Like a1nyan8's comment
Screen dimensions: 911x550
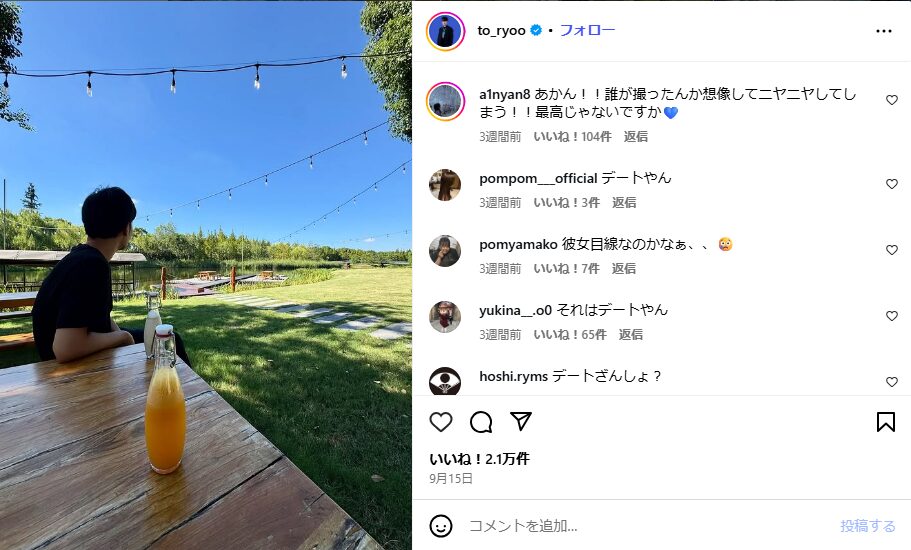tap(892, 100)
